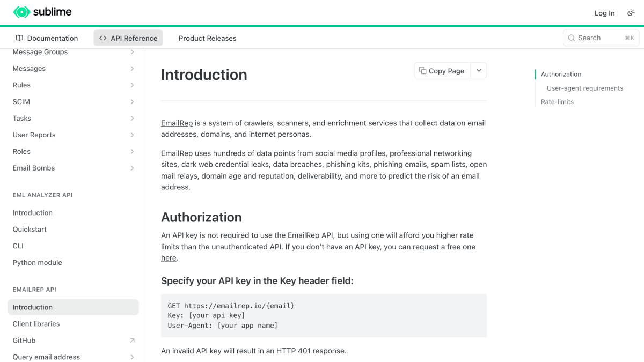Viewport: 644px width, 362px height.
Task: Click the Sublime logo icon
Action: pos(21,12)
